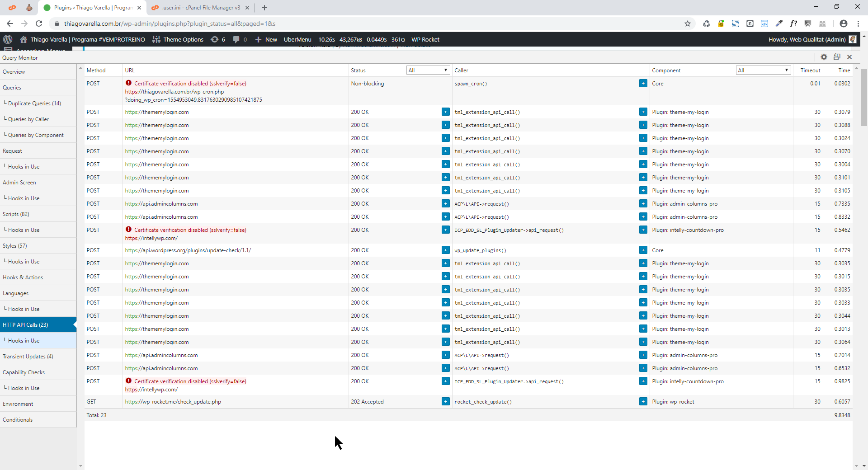
Task: Select Queries in the Query Monitor sidebar
Action: (x=38, y=88)
